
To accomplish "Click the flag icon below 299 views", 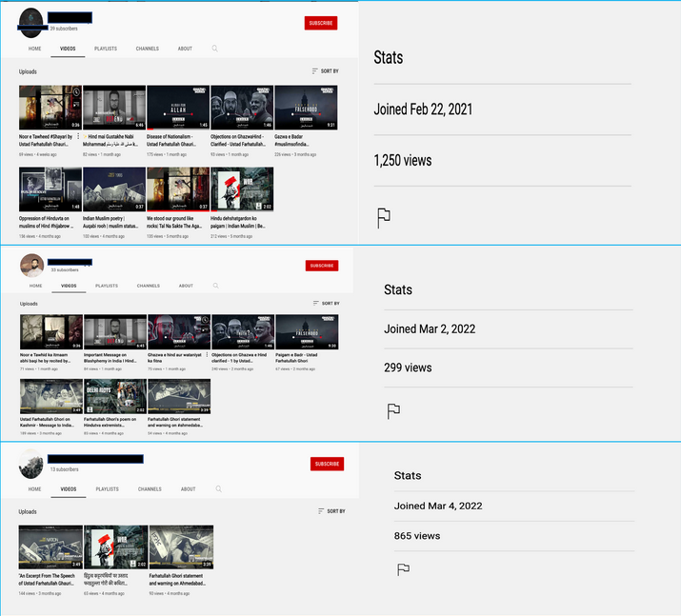I will 393,411.
